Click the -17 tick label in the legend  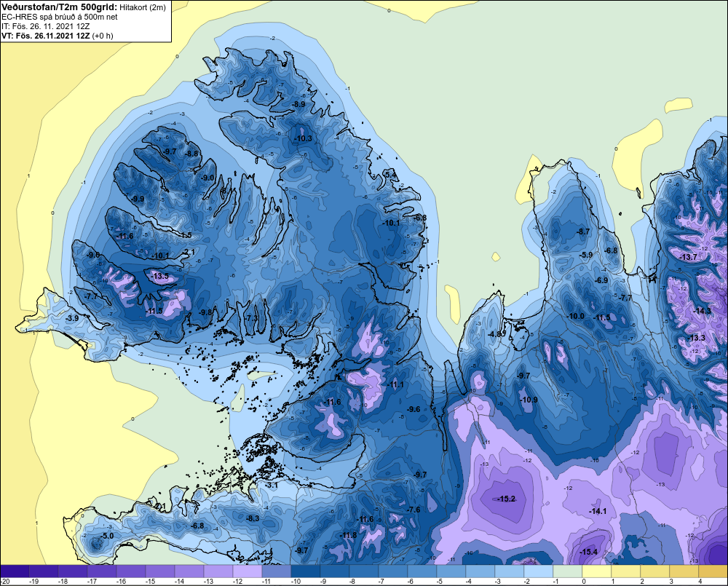tap(92, 582)
